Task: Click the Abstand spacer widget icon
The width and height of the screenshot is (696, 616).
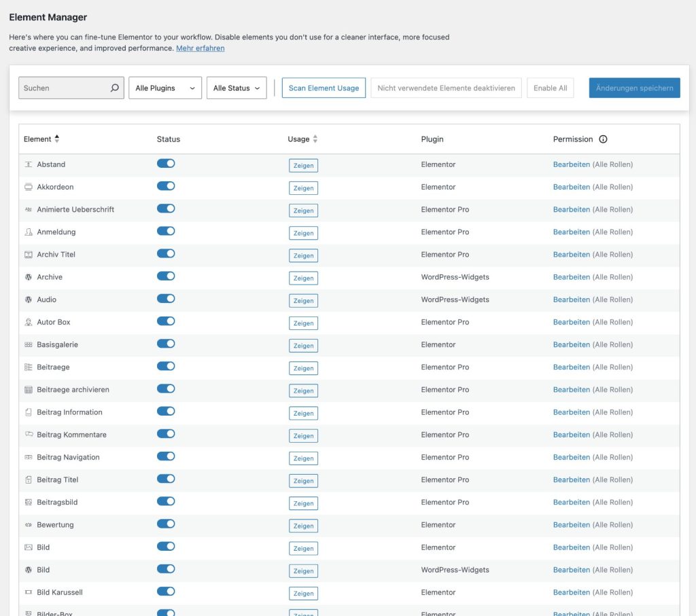Action: (x=29, y=164)
